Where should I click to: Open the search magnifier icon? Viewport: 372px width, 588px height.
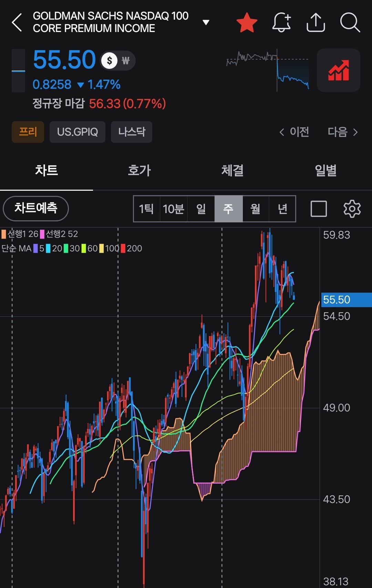[350, 23]
